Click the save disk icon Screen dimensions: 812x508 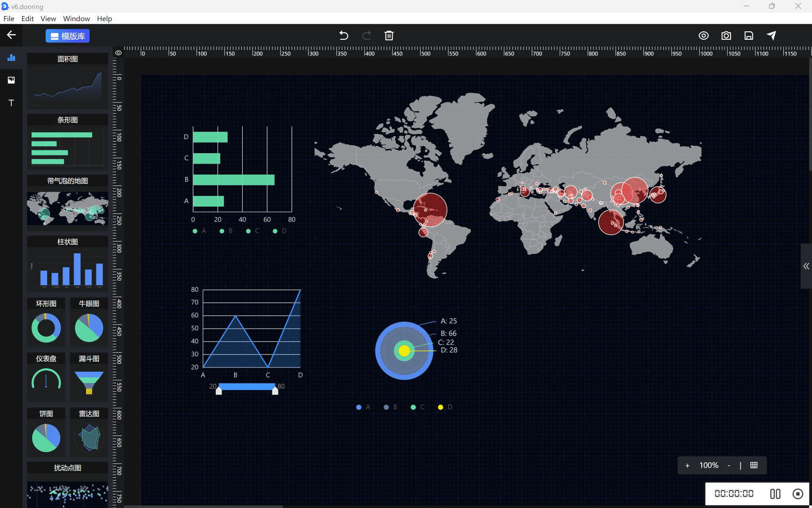tap(749, 36)
